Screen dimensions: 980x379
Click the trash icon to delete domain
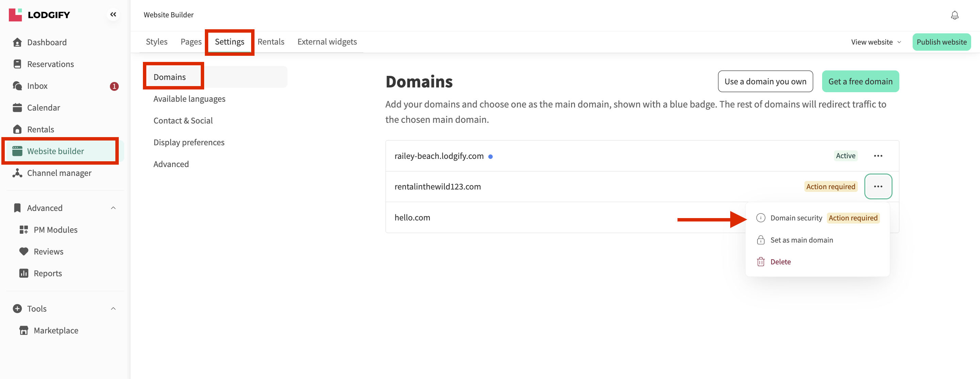761,262
